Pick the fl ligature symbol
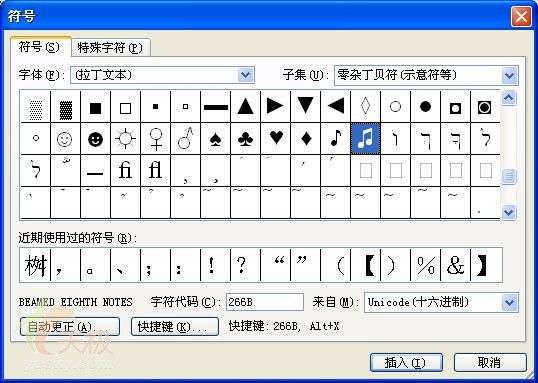 (155, 171)
